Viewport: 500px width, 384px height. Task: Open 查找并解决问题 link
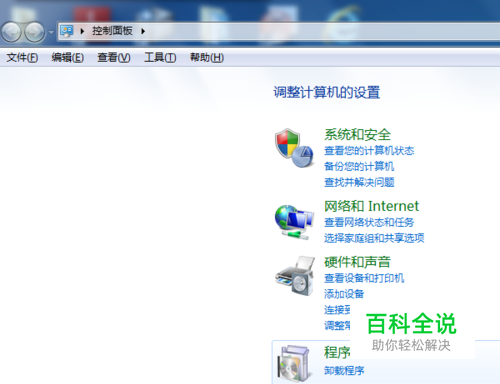(359, 182)
